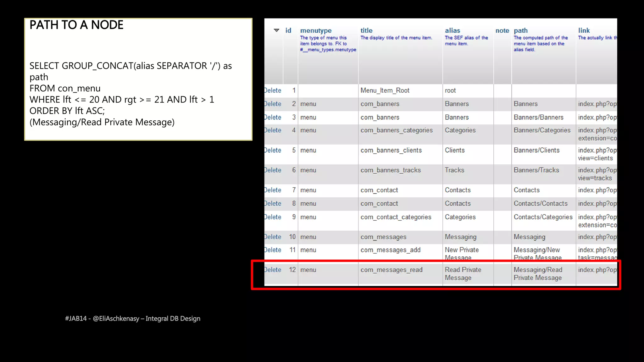This screenshot has width=644, height=362.
Task: Select the Contacts/Contacts path cell
Action: (544, 204)
